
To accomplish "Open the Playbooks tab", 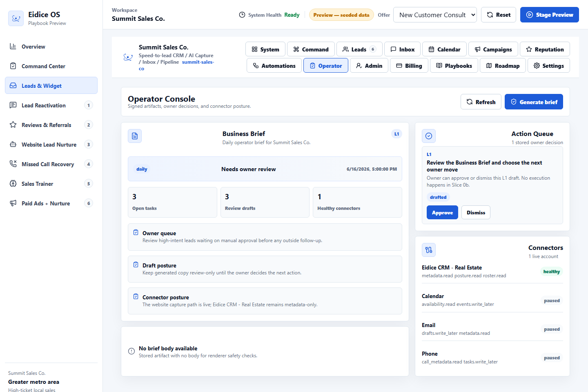I will (x=454, y=65).
